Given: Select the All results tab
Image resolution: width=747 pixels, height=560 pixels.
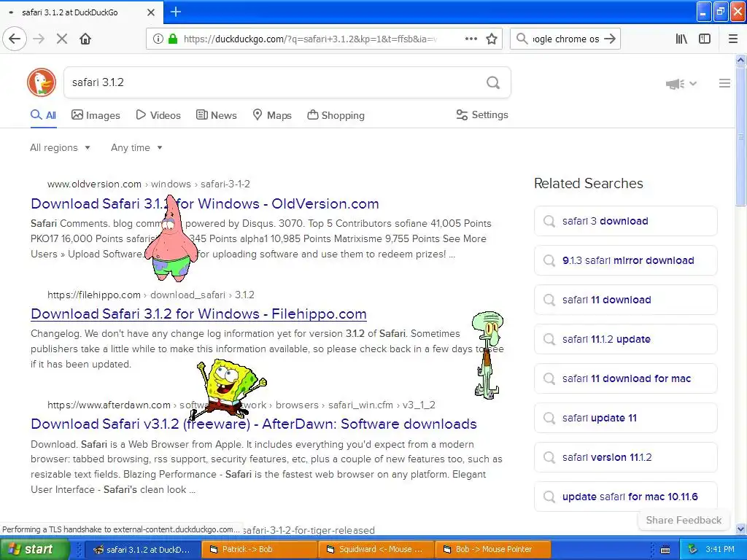Looking at the screenshot, I should [x=43, y=115].
